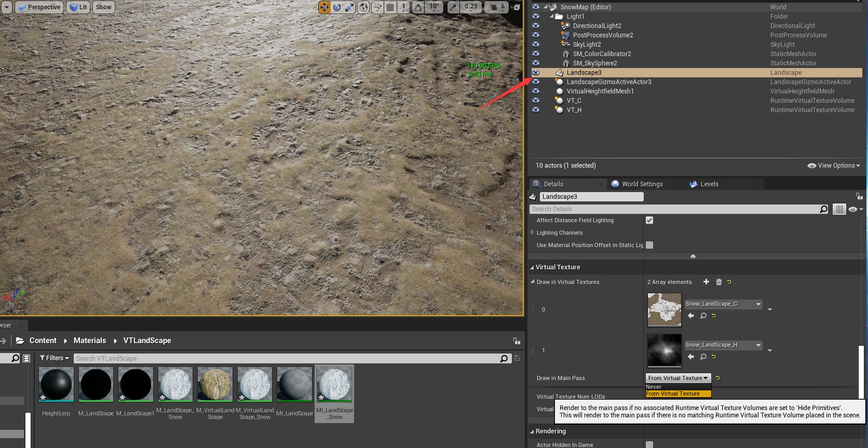Toggle visibility of DirectionalLight2 actor

(536, 26)
